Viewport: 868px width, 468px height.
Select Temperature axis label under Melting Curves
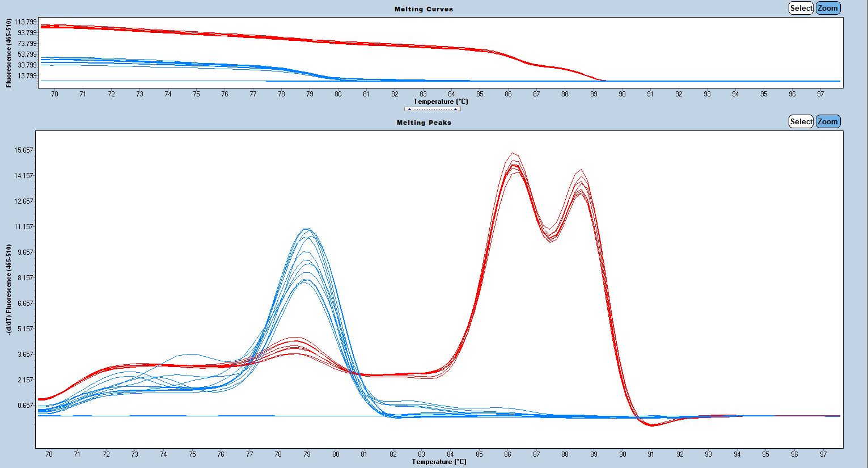click(441, 102)
